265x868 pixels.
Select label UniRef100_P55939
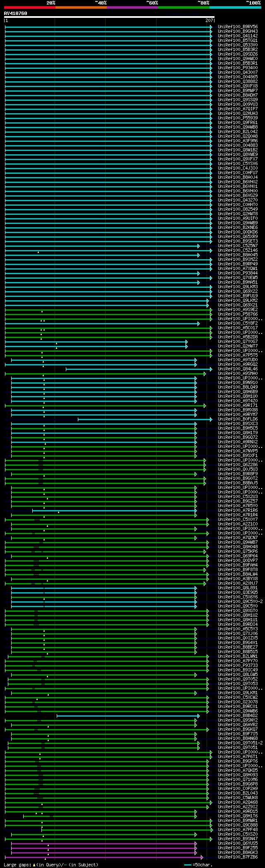point(238,118)
